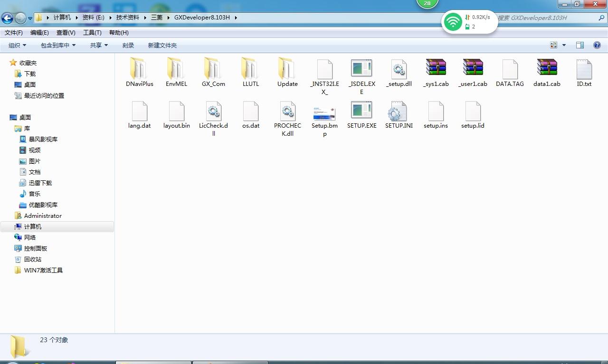The height and width of the screenshot is (364, 608).
Task: Select the Setup.bmp image icon
Action: (324, 114)
